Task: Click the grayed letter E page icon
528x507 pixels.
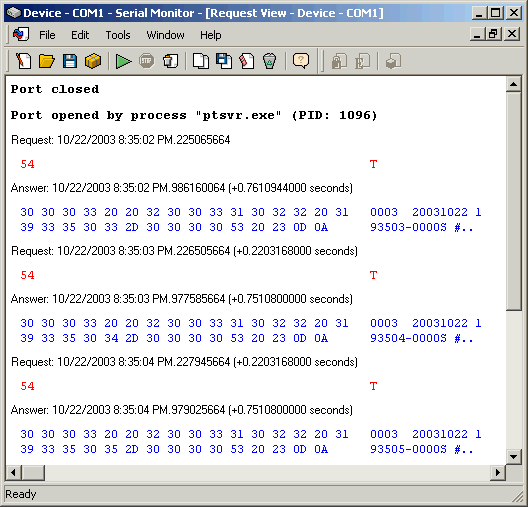Action: (x=362, y=61)
